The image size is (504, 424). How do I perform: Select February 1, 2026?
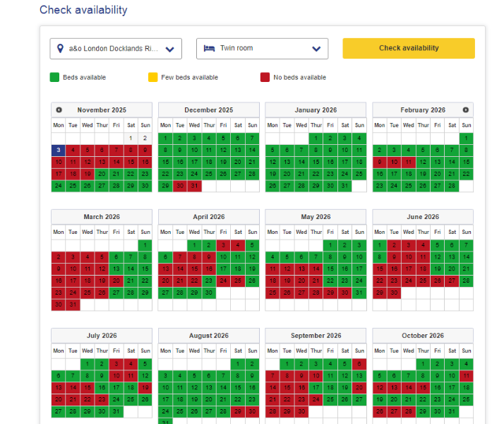pyautogui.click(x=467, y=139)
